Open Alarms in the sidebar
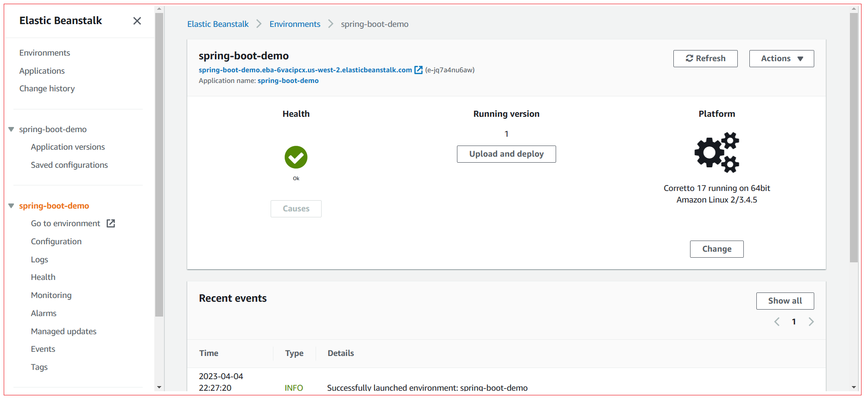This screenshot has width=868, height=400. (44, 313)
